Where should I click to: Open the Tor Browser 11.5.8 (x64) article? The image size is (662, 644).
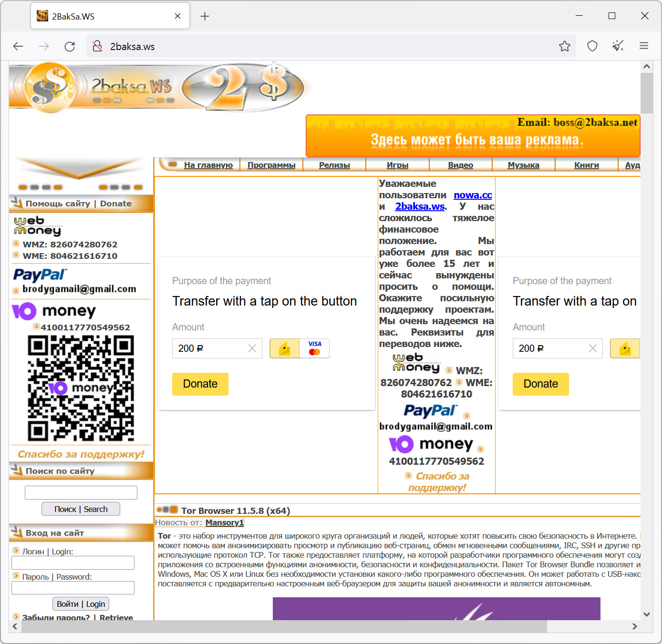[x=236, y=511]
